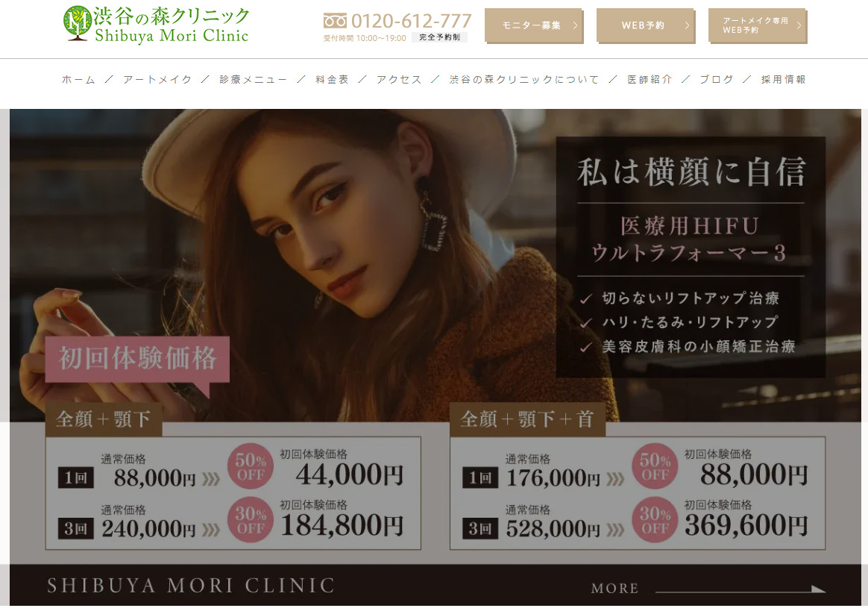Open 採用情報 navigation item
The height and width of the screenshot is (614, 868).
point(783,80)
